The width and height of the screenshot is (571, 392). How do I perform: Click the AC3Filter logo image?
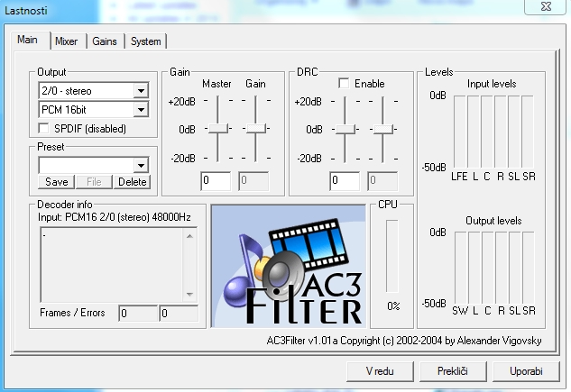pyautogui.click(x=289, y=266)
